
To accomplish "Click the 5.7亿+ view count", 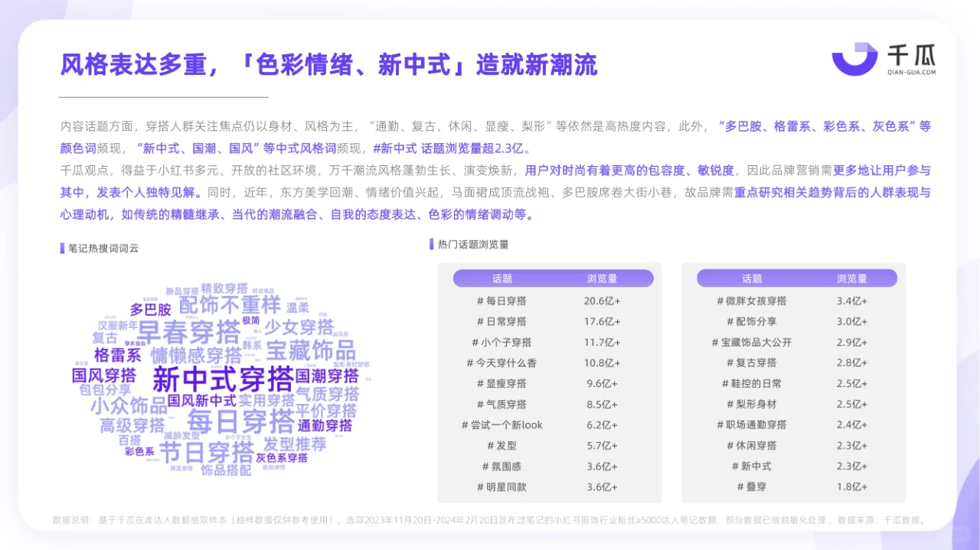I will (602, 445).
